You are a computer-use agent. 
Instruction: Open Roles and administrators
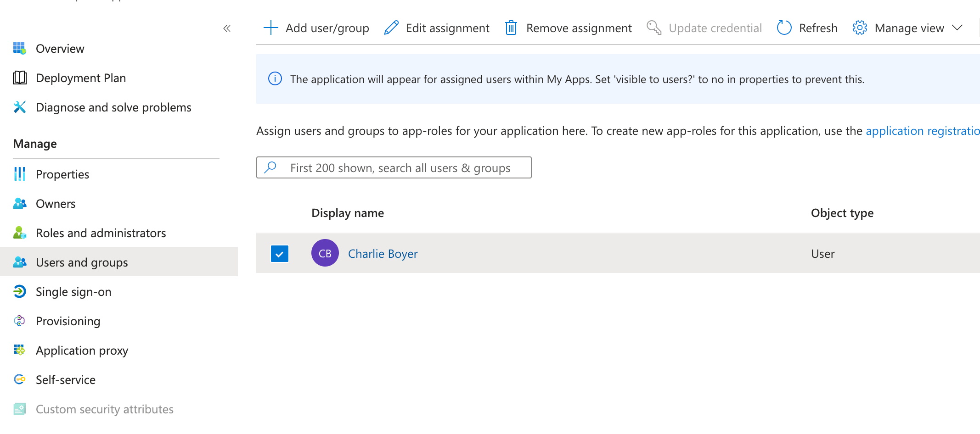coord(101,233)
